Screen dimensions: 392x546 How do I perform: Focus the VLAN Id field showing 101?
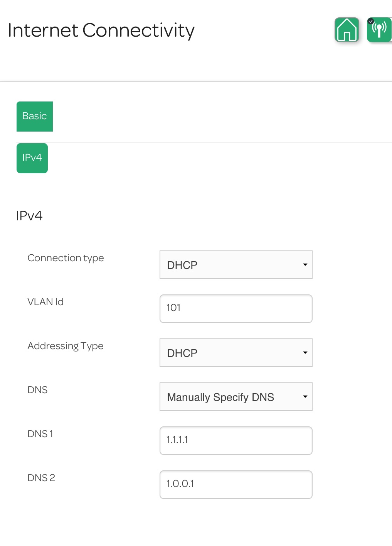click(236, 309)
